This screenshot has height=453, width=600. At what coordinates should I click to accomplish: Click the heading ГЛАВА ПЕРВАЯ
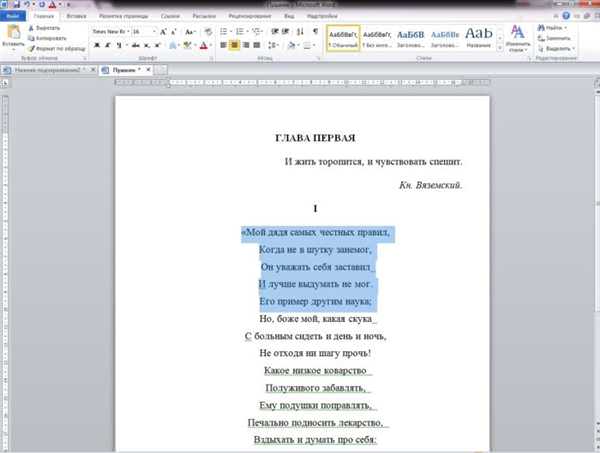(x=315, y=138)
